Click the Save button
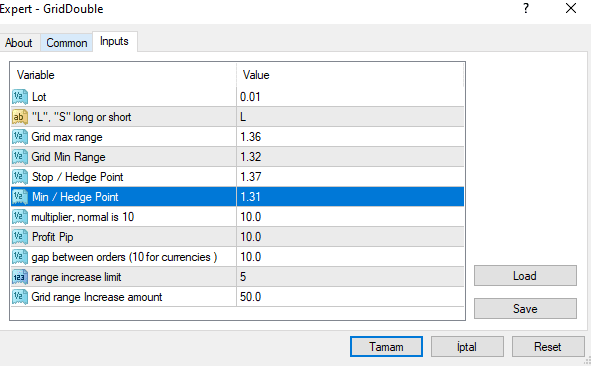Image resolution: width=591 pixels, height=366 pixels. pyautogui.click(x=525, y=309)
